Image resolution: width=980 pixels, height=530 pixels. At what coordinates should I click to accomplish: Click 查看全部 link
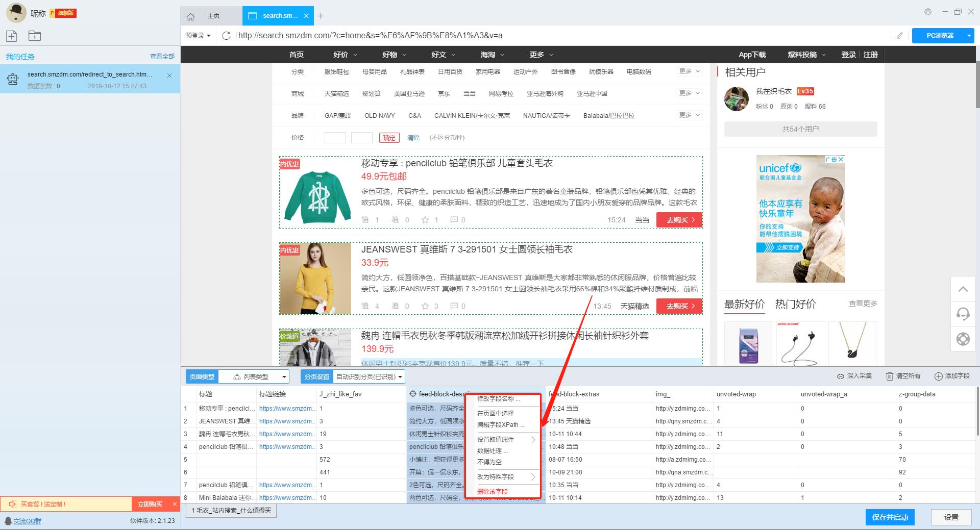coord(162,57)
